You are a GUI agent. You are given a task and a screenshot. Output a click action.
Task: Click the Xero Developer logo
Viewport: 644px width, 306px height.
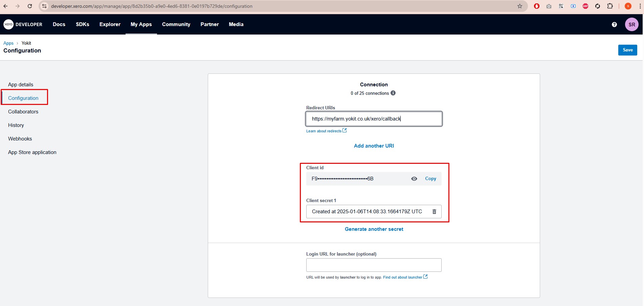23,24
